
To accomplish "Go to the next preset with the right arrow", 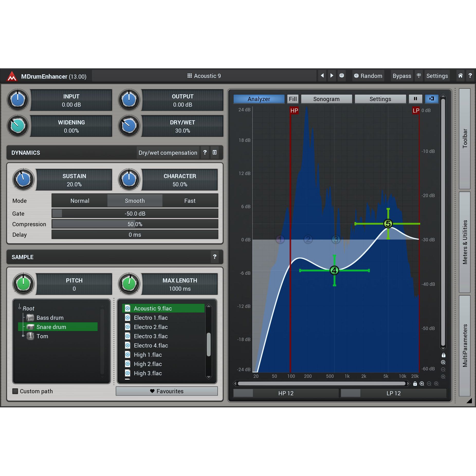I will pyautogui.click(x=332, y=76).
